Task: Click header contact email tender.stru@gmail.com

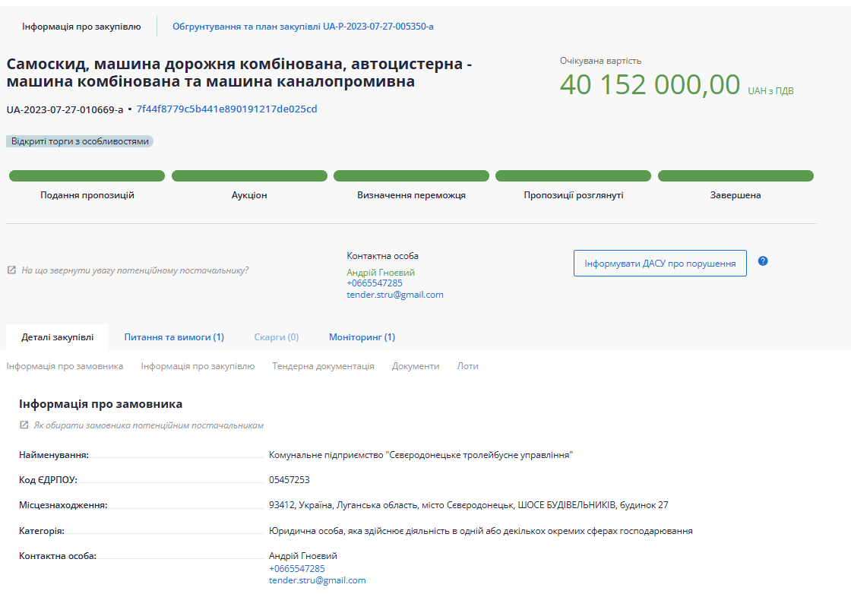Action: tap(394, 295)
